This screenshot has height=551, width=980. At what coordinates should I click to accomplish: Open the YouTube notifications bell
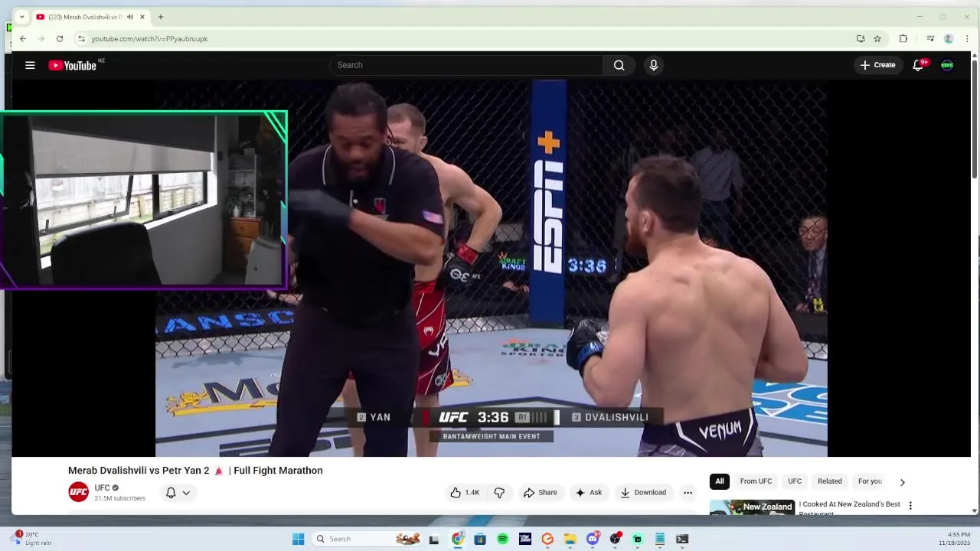[x=918, y=65]
